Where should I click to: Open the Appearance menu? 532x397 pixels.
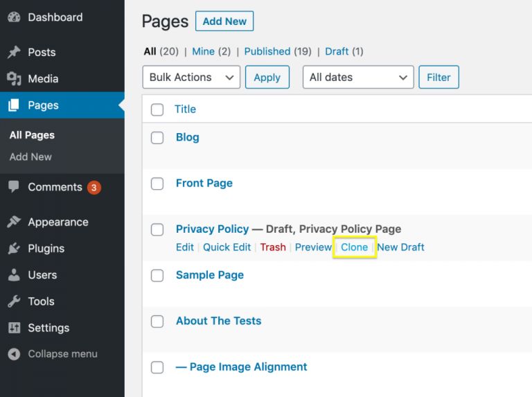tap(58, 222)
